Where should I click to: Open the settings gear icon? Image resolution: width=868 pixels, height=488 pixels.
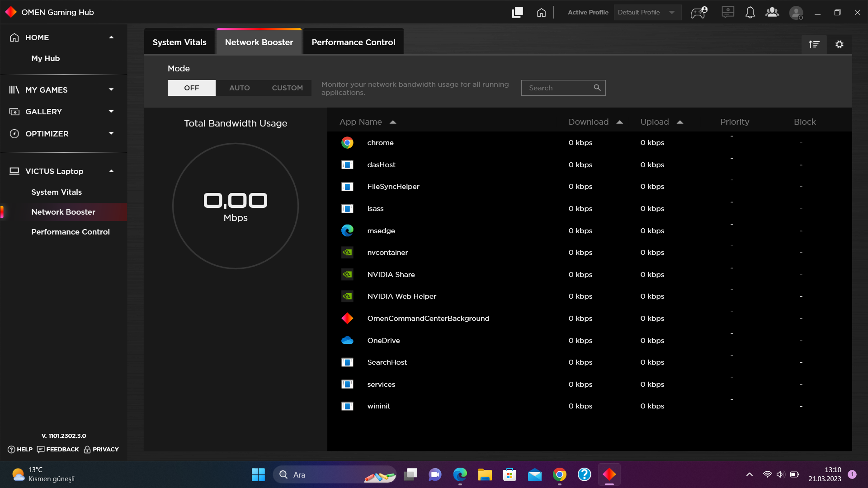(x=840, y=44)
